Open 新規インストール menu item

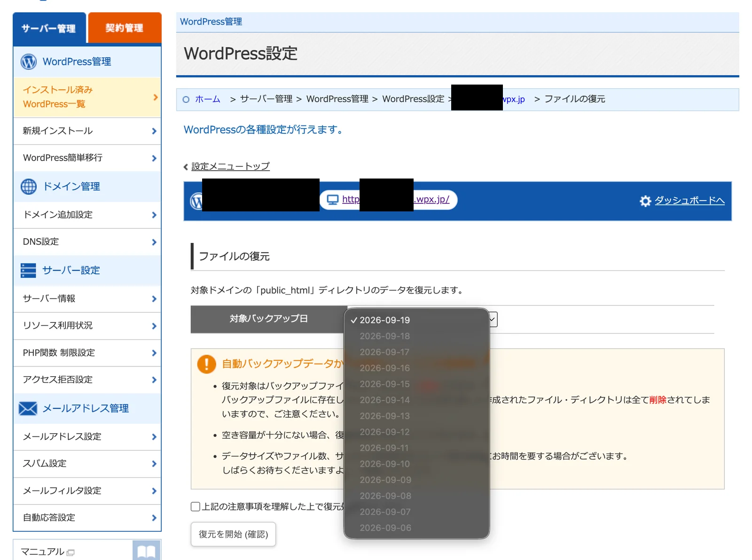coord(87,131)
